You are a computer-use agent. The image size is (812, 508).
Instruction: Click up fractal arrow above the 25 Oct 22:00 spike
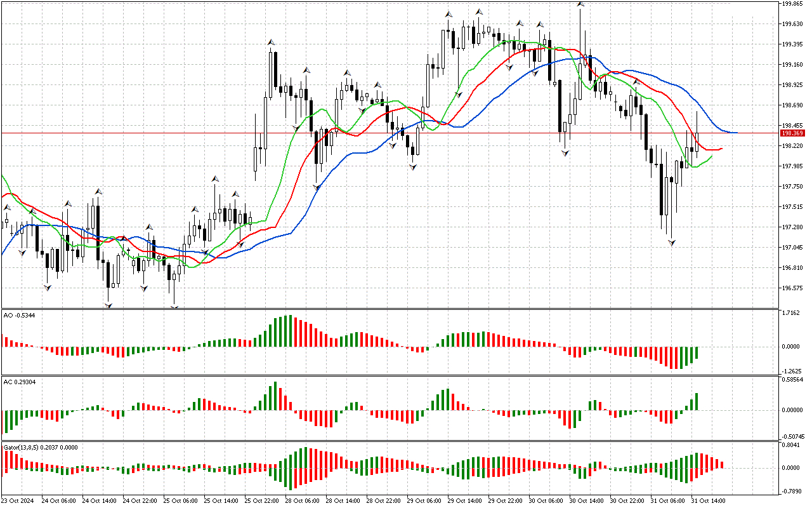pos(271,43)
